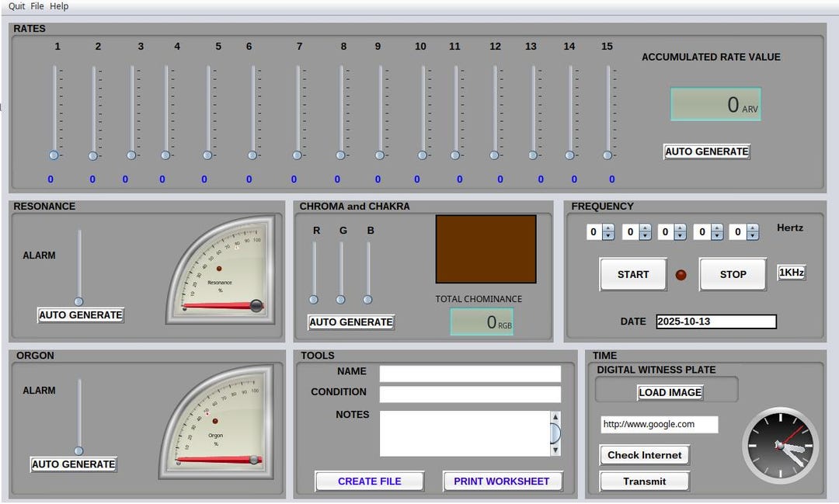Decrease the second frequency digit spinner

click(x=646, y=236)
